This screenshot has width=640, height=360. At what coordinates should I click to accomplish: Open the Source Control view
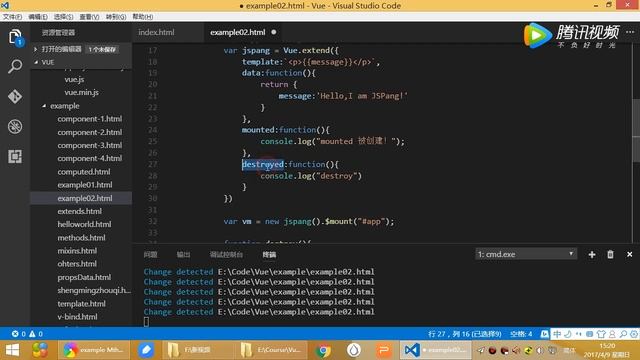click(15, 96)
